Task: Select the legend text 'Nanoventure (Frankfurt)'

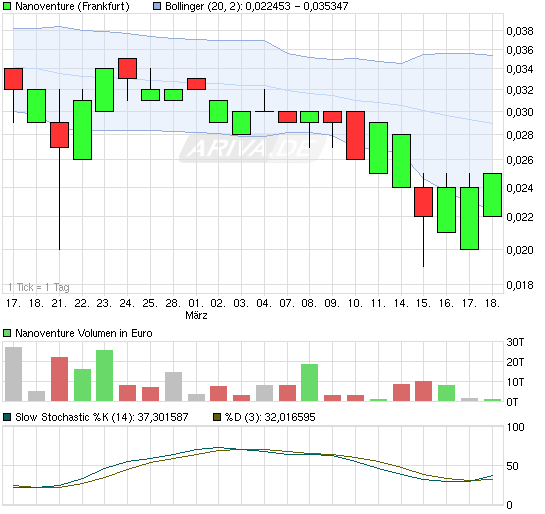Action: [x=72, y=6]
